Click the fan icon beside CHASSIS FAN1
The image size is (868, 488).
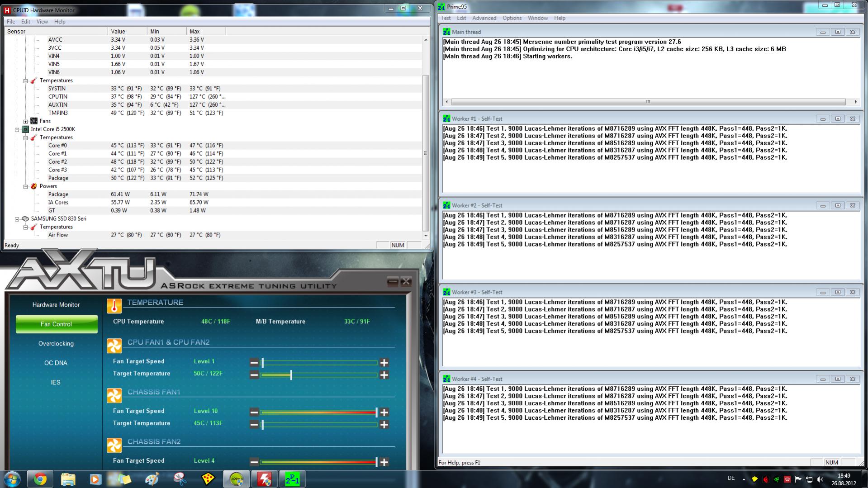point(114,396)
